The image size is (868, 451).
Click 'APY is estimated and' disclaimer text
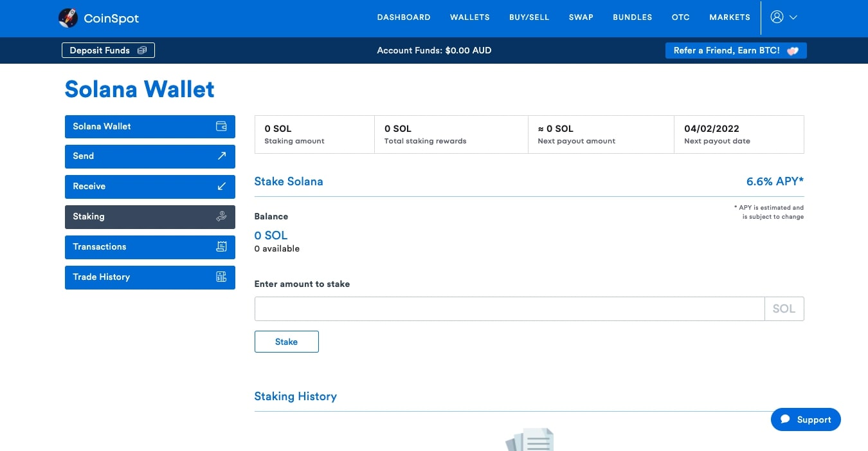769,208
